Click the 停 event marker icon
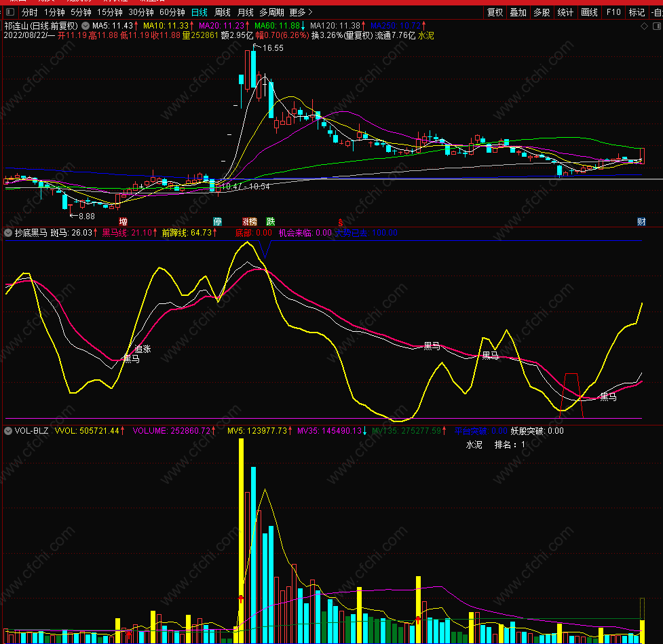Viewport: 663px width, 644px height. point(217,222)
